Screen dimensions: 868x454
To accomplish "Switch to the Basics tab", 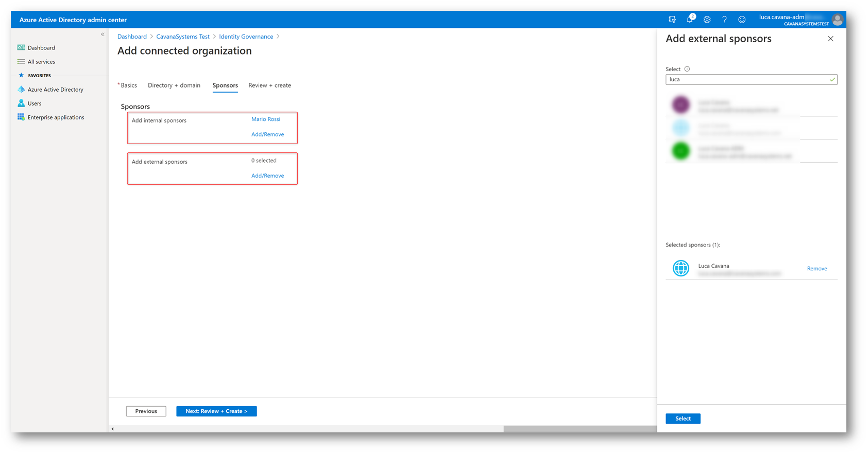I will [x=129, y=85].
